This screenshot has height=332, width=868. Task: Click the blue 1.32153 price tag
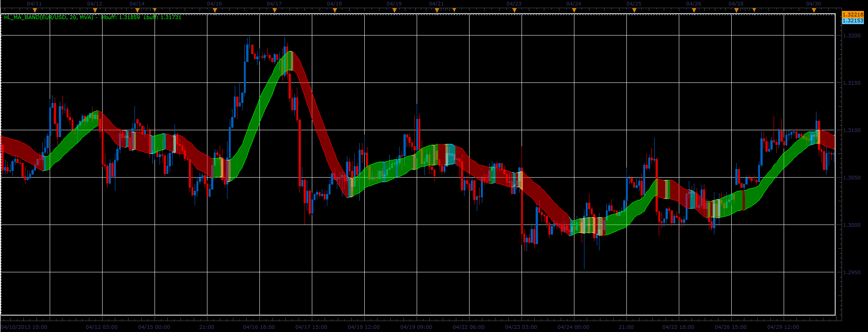click(852, 21)
